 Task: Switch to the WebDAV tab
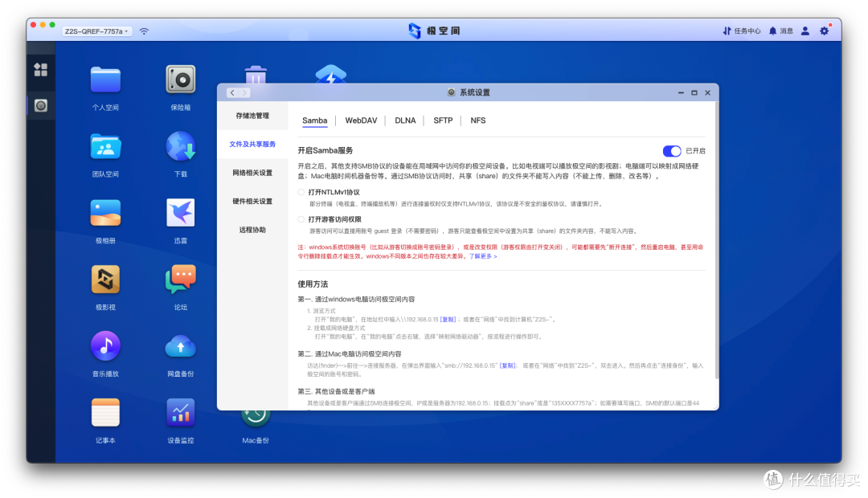point(362,120)
